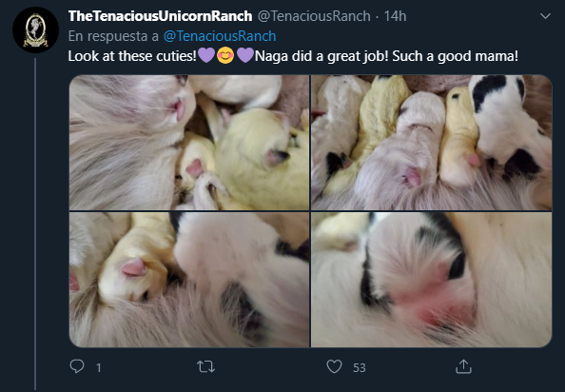Open the share tweet icon
The width and height of the screenshot is (565, 392).
click(463, 366)
